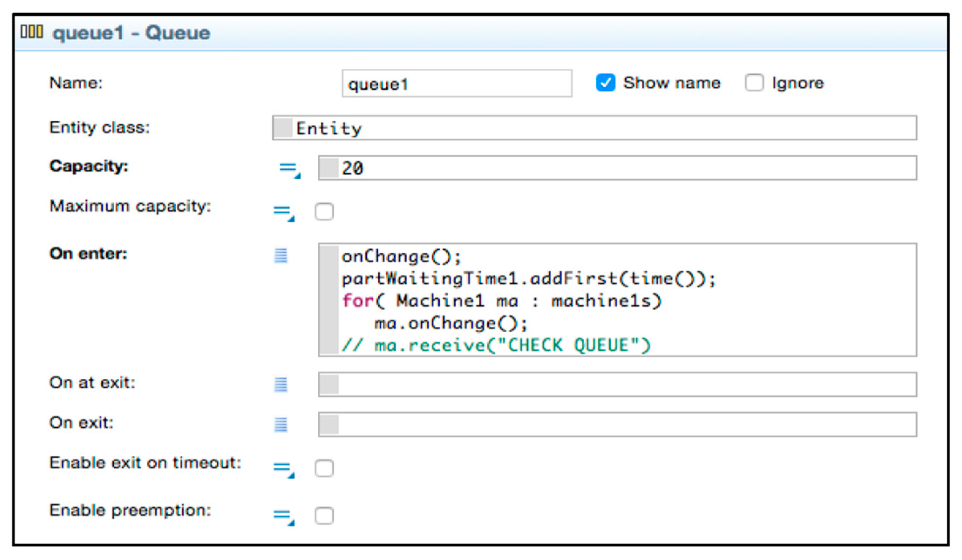Screen dimensions: 962x560
Task: Click the queue1 - Queue title header
Action: click(x=132, y=33)
